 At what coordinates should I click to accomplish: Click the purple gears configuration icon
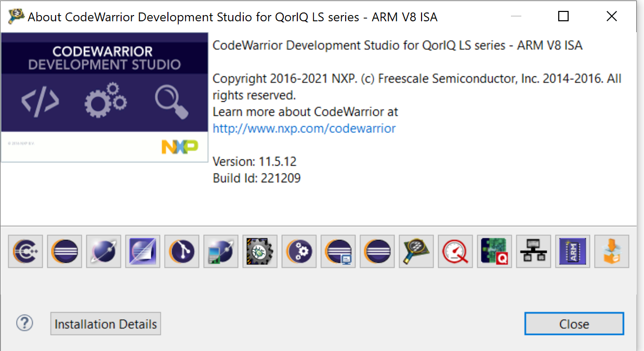tap(299, 251)
